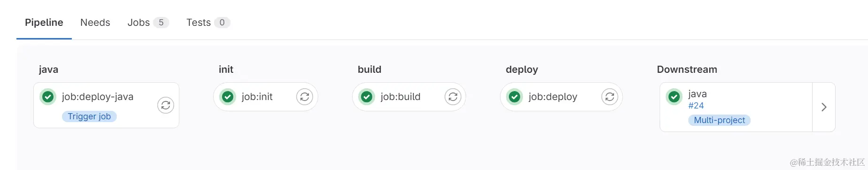868x170 pixels.
Task: Click retry icon for job:init
Action: coord(305,97)
